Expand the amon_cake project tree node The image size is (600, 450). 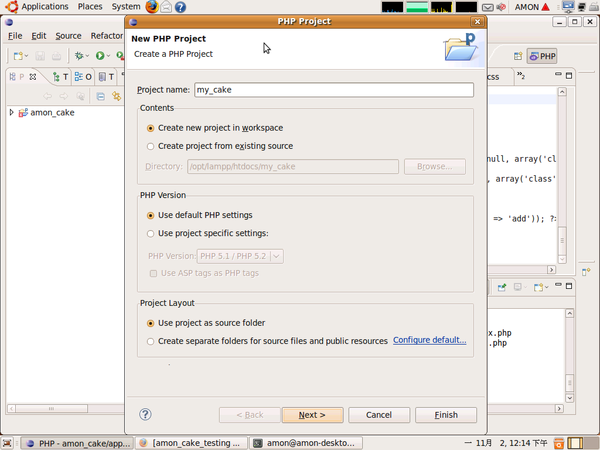click(11, 112)
